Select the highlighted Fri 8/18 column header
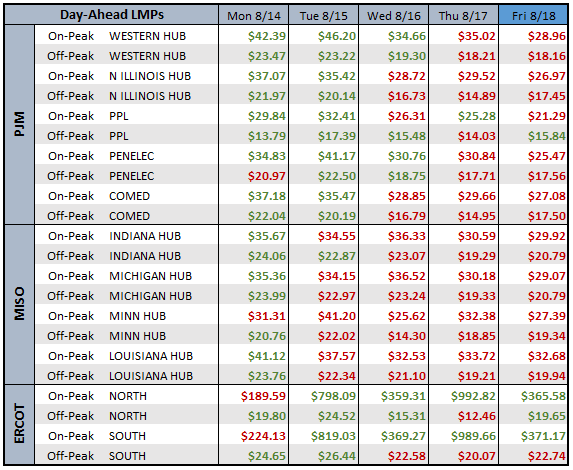573x470 pixels. click(x=533, y=15)
